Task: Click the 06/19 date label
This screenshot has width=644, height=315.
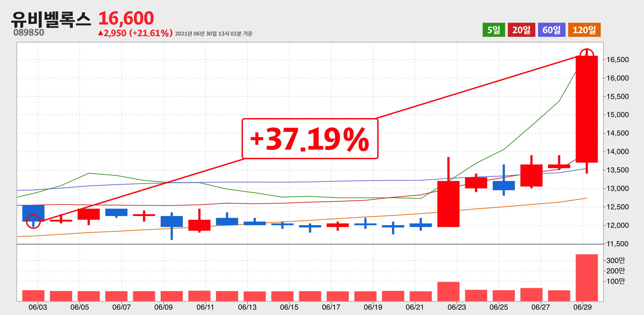Action: click(373, 307)
